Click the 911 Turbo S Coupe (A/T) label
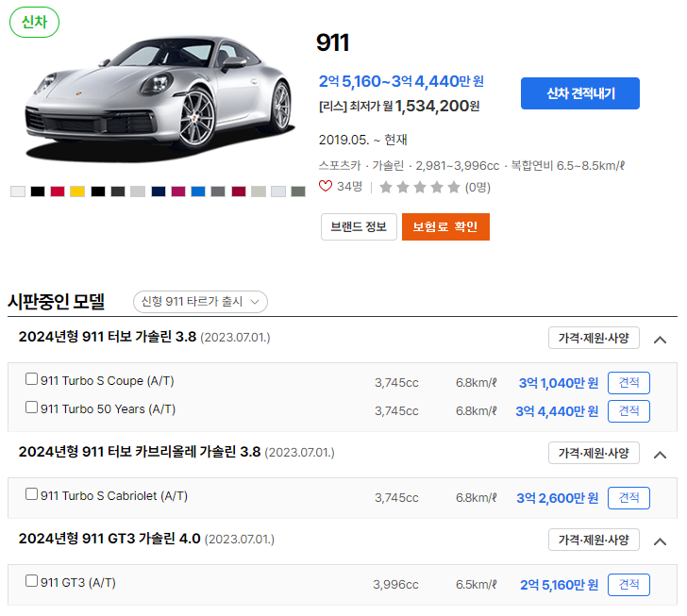The image size is (687, 616). [x=108, y=381]
